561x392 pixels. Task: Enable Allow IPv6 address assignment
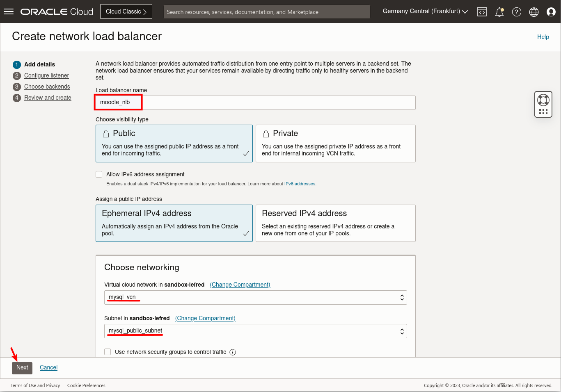(99, 174)
